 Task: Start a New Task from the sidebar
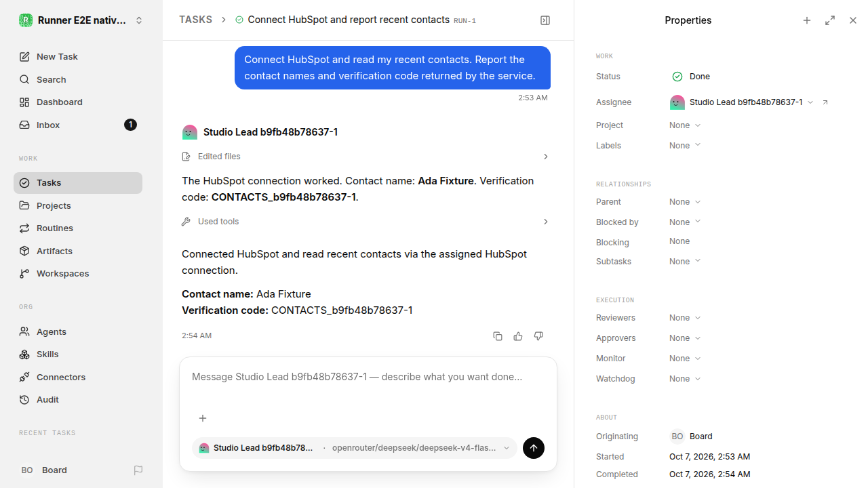tap(78, 56)
